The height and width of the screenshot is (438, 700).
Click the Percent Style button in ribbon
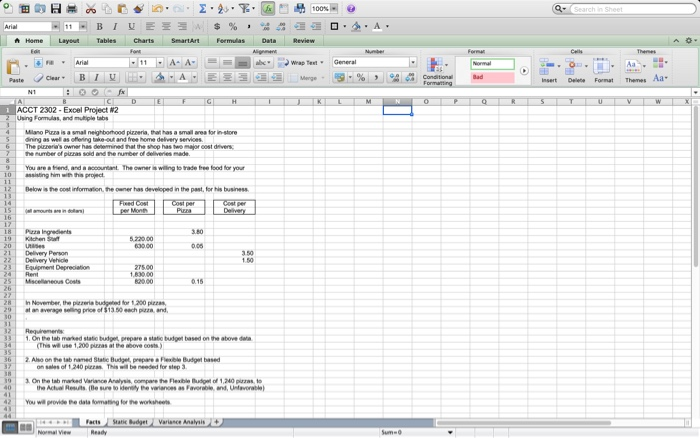(x=361, y=78)
